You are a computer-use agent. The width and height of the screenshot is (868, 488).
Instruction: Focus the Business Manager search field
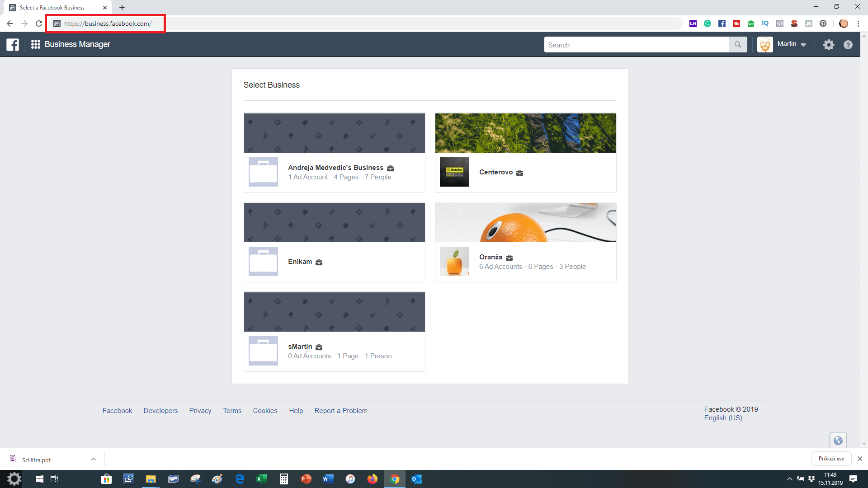click(x=636, y=45)
